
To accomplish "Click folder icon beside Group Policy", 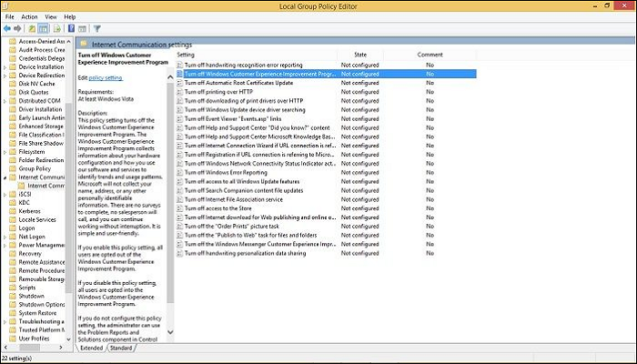I will click(x=13, y=168).
